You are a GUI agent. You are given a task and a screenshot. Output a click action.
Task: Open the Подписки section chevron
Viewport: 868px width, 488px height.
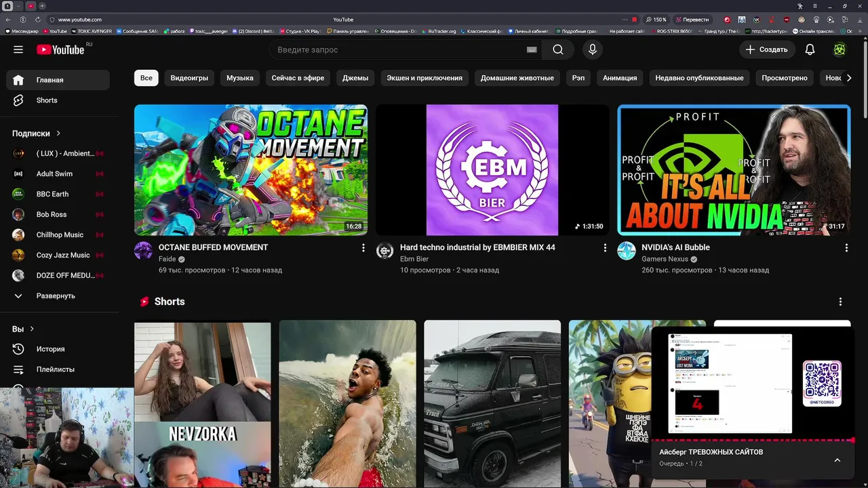(58, 134)
